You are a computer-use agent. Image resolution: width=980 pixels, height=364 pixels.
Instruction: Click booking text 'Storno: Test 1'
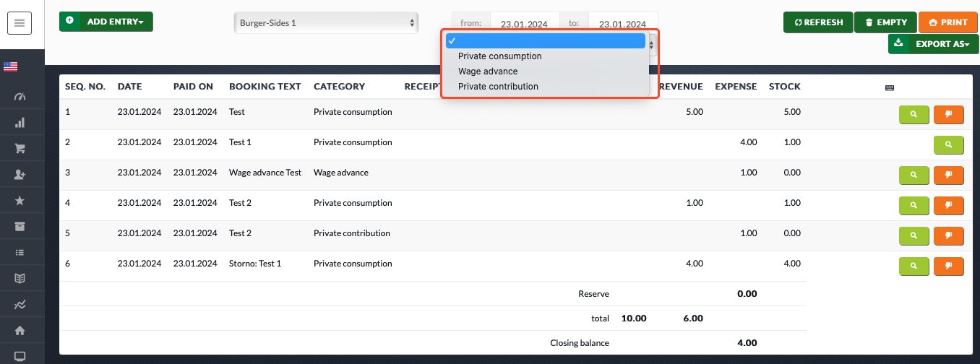tap(255, 264)
